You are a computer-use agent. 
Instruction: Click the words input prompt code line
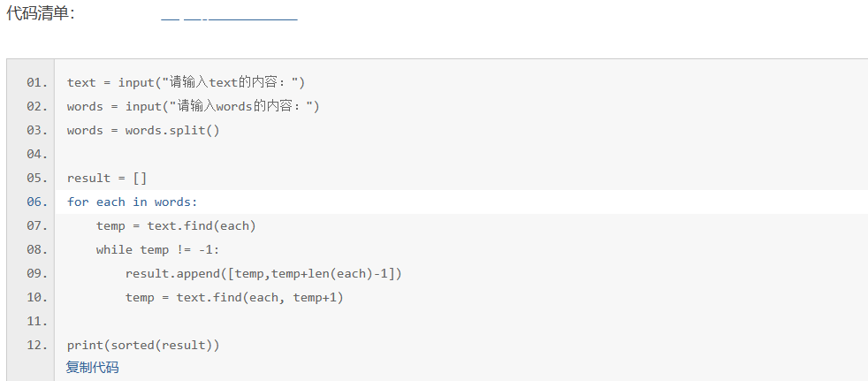pos(193,107)
